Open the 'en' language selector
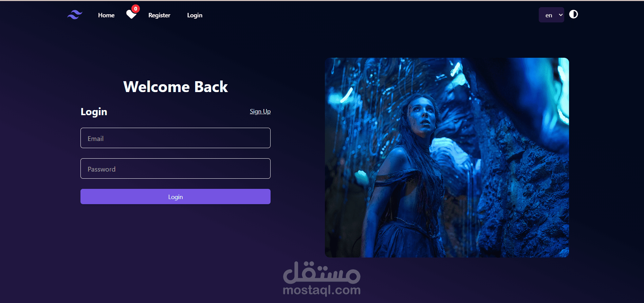This screenshot has height=303, width=644. pos(551,15)
